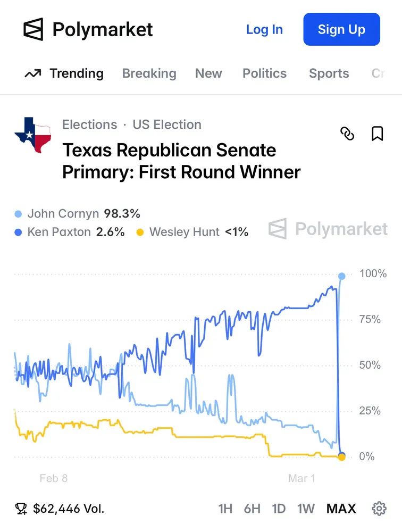Image resolution: width=402 pixels, height=532 pixels.
Task: Click the Polymarket logo icon
Action: click(33, 29)
